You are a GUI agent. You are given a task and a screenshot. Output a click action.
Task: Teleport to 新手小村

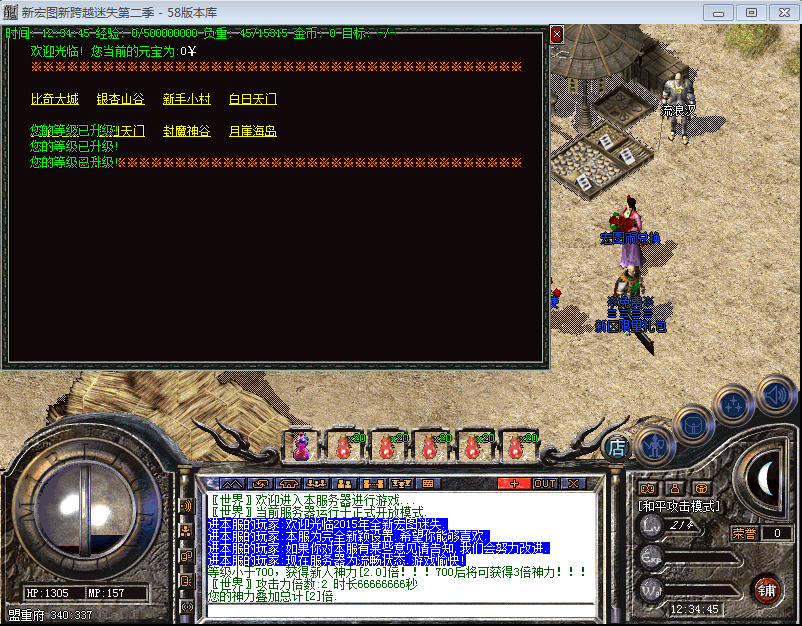(187, 99)
